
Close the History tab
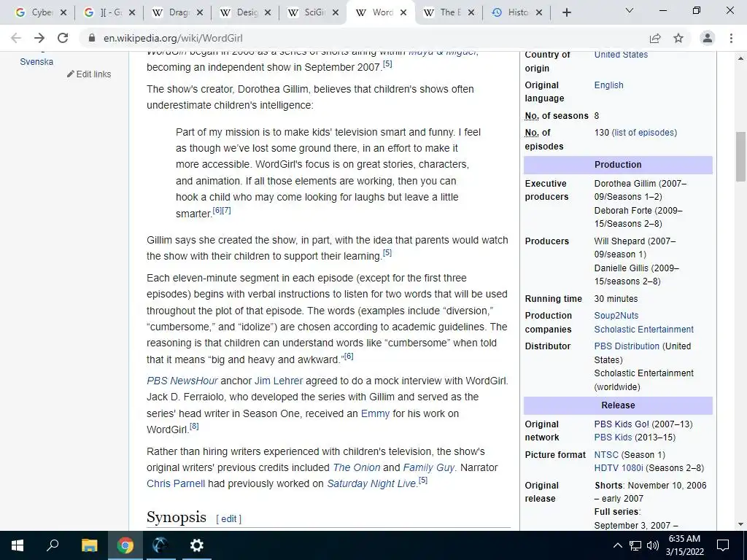tap(539, 13)
